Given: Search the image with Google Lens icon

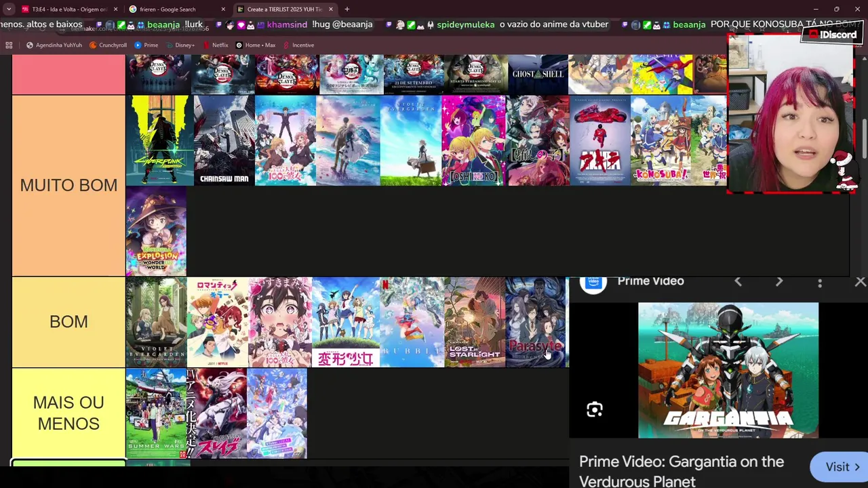Looking at the screenshot, I should [x=595, y=409].
